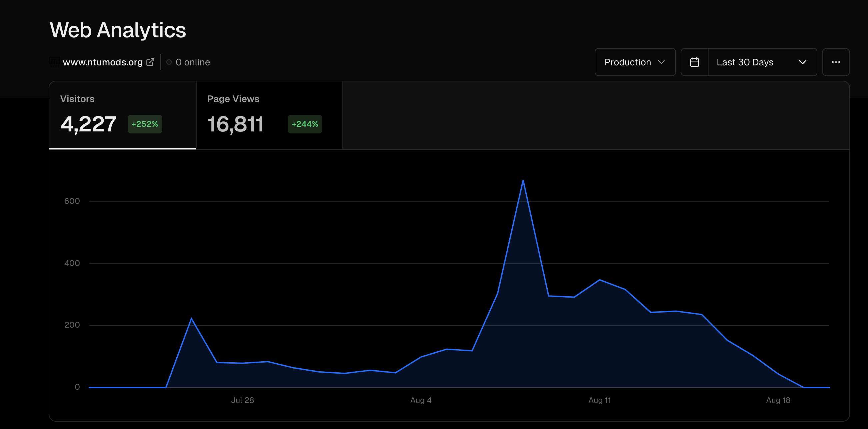Click the Production dropdown chevron
This screenshot has width=868, height=429.
pyautogui.click(x=661, y=62)
